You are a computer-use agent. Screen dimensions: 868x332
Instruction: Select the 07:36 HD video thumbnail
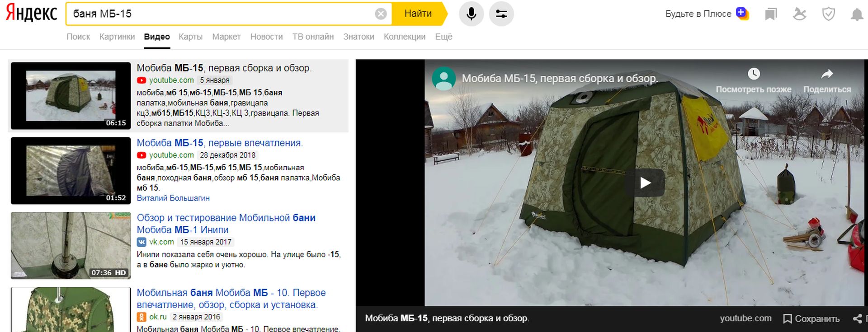click(x=71, y=246)
